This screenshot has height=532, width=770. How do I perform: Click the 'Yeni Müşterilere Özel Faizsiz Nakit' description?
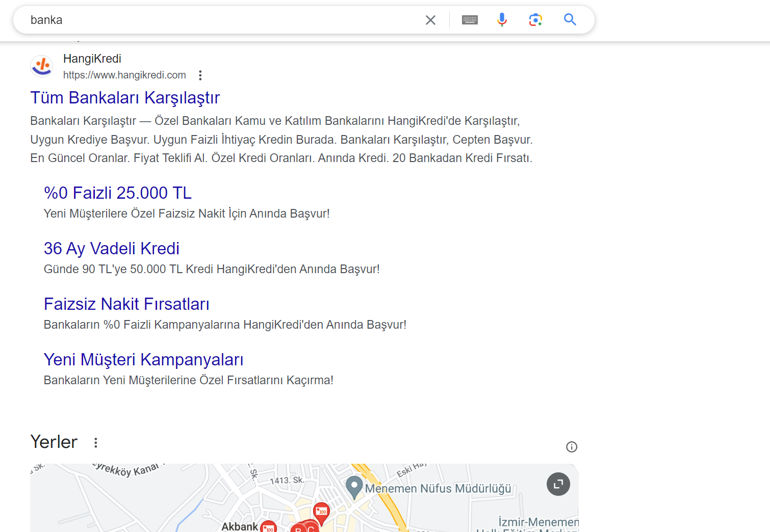click(x=187, y=214)
